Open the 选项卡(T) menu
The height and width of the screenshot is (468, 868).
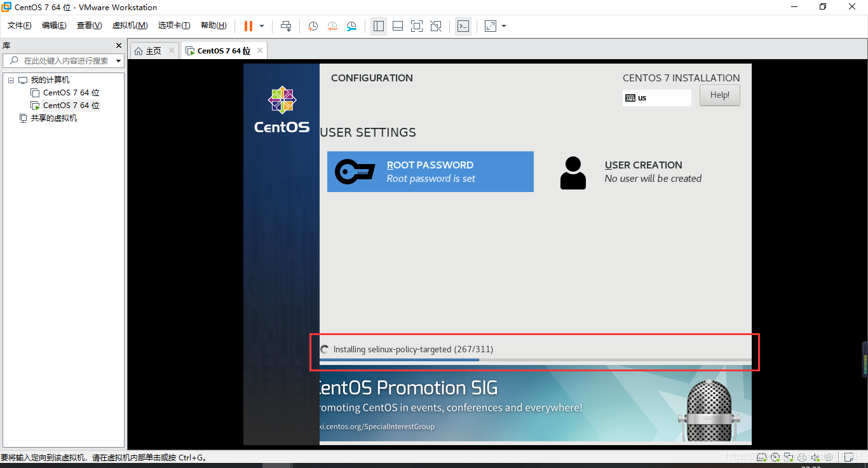[174, 25]
